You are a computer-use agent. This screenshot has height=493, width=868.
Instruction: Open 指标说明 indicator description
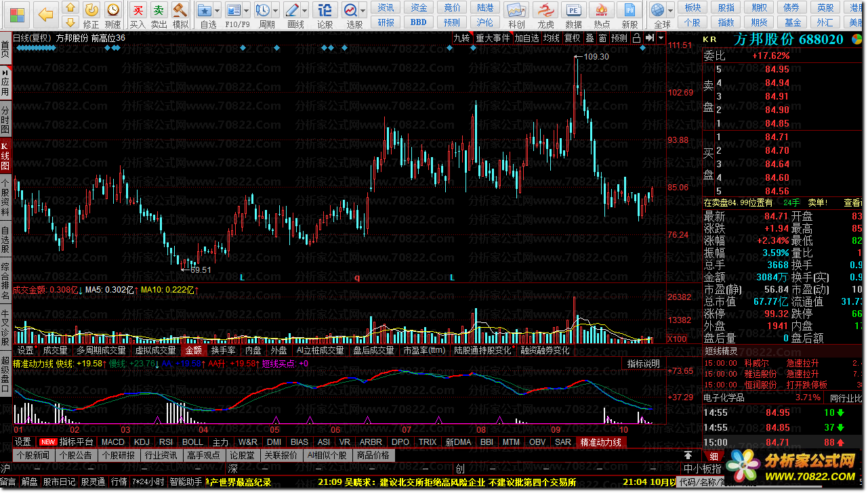click(643, 364)
